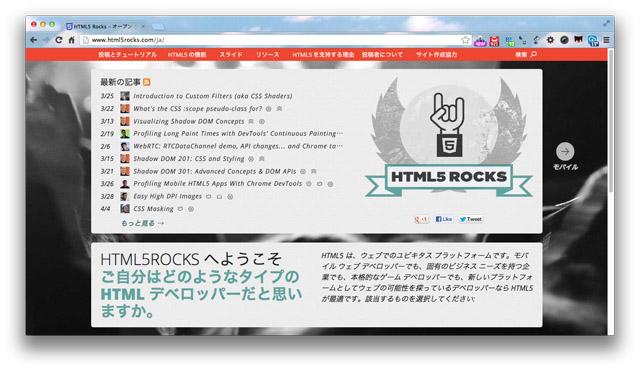Screen dimensions: 640x371
Task: Open Shadow DOM 201: CSS and Styling
Action: pyautogui.click(x=189, y=159)
